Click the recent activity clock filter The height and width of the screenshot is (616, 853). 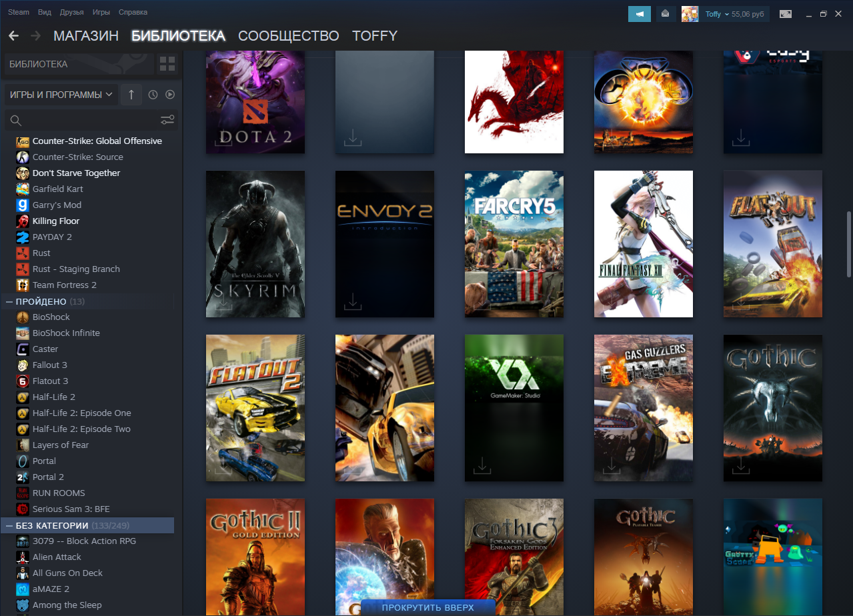coord(153,95)
